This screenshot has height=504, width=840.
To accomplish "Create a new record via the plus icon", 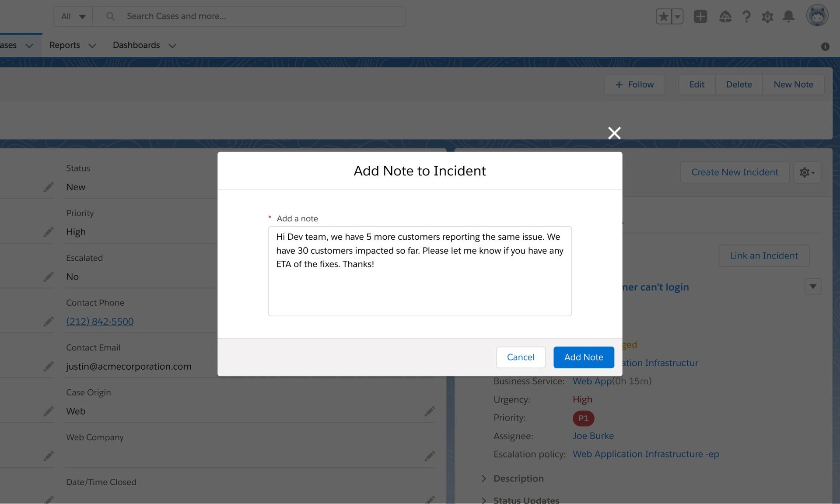I will pos(700,16).
